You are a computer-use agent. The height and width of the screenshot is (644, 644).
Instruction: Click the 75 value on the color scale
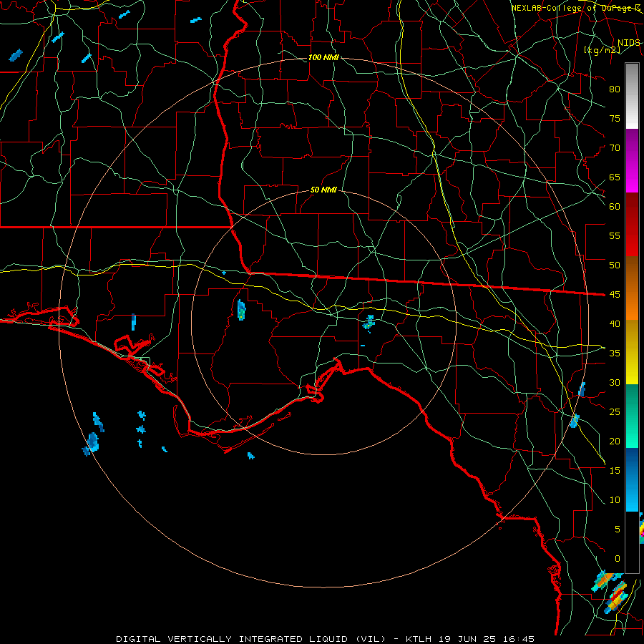point(615,119)
